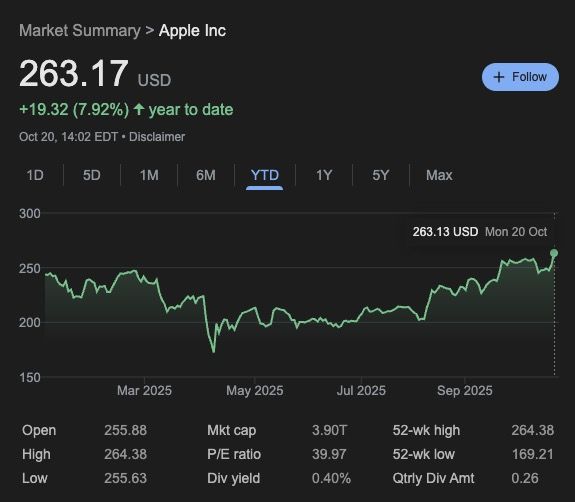This screenshot has height=502, width=575.
Task: Click the Div yield value 0.40%
Action: (x=331, y=478)
